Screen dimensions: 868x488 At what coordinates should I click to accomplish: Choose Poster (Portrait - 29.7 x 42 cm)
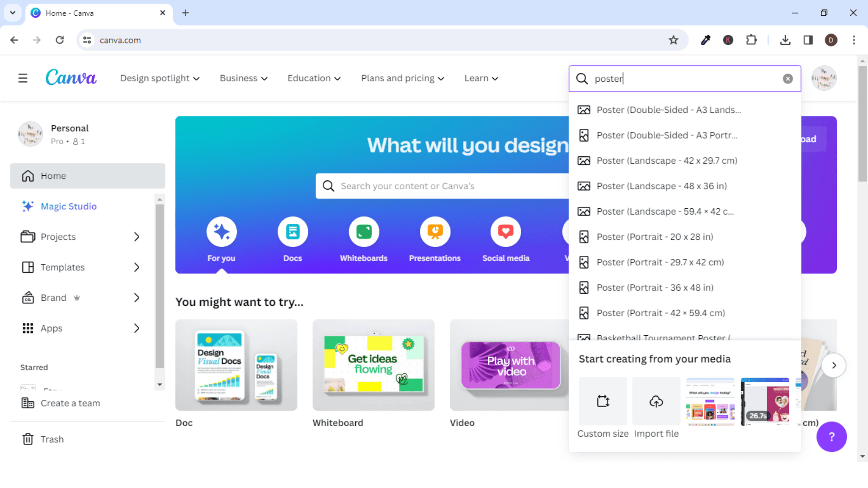pyautogui.click(x=684, y=262)
